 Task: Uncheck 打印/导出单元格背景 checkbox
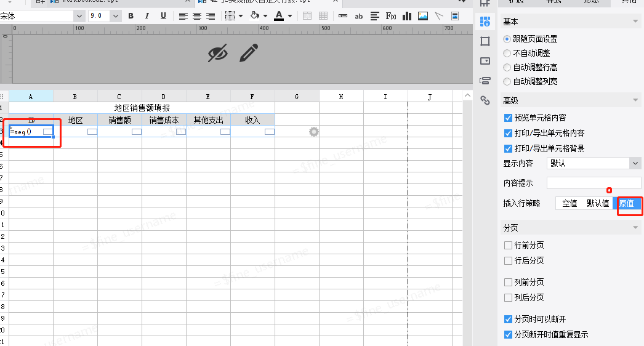[x=508, y=148]
